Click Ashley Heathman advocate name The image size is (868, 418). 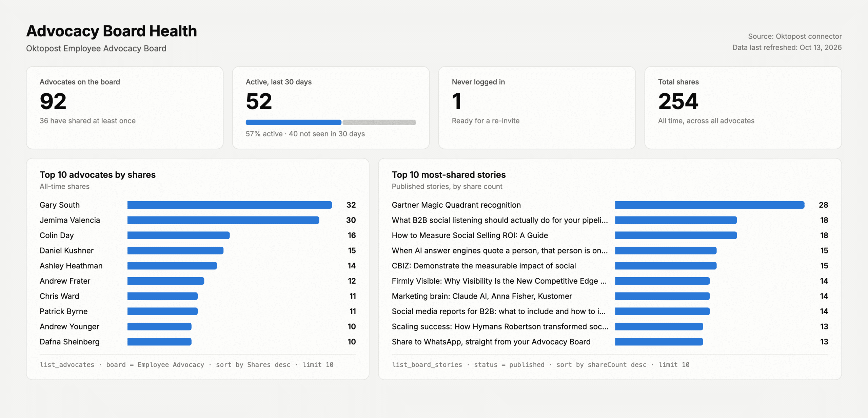pos(71,266)
